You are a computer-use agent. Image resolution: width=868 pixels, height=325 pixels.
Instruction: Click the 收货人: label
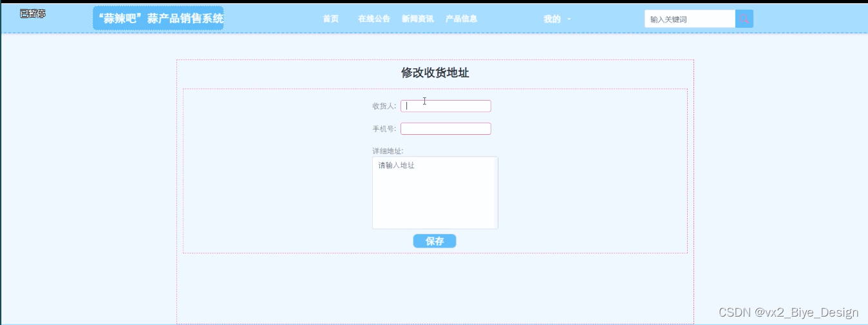point(384,106)
